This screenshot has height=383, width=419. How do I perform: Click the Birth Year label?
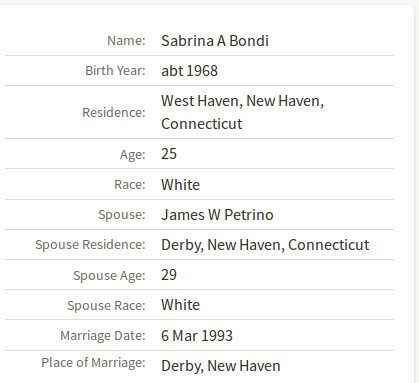(x=115, y=71)
